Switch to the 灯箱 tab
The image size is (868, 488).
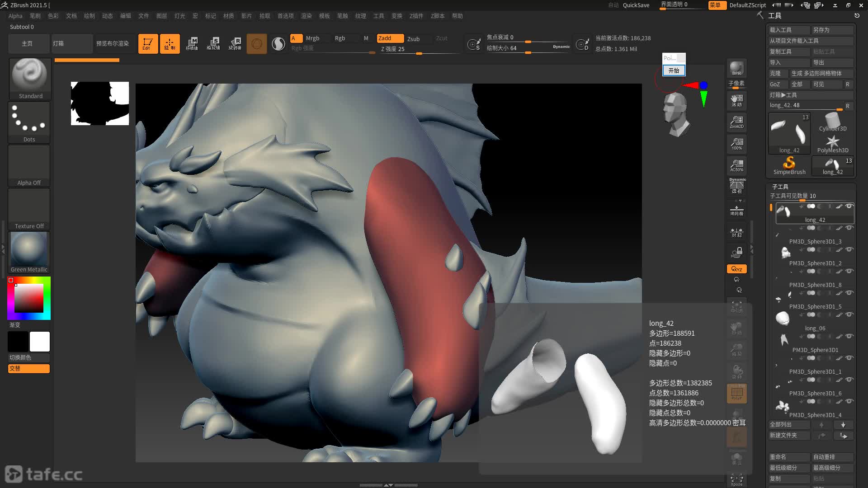click(58, 43)
